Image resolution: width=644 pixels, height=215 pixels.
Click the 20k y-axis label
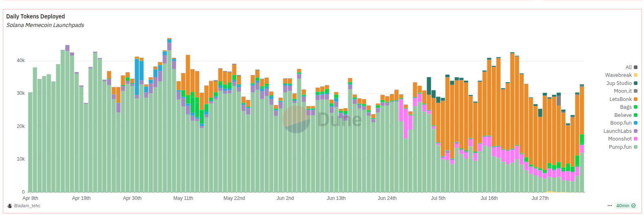20,126
